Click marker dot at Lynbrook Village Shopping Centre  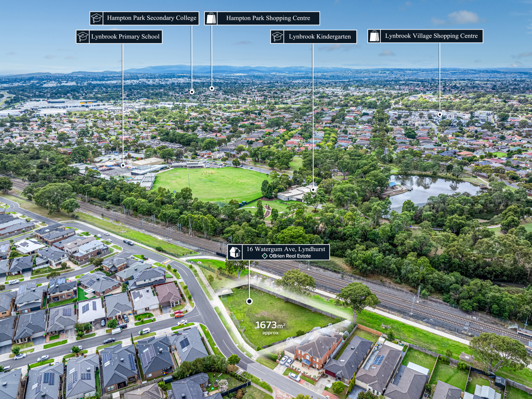pyautogui.click(x=440, y=114)
